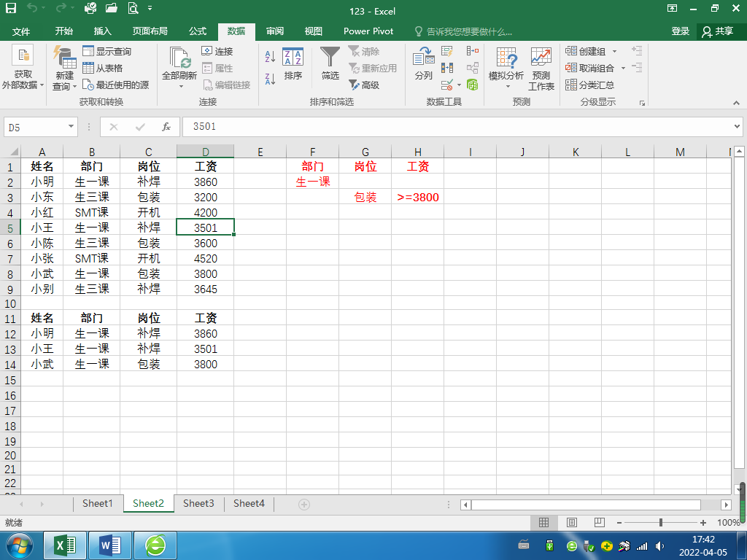This screenshot has width=747, height=560.
Task: Click the 分列 text-to-columns icon
Action: click(x=423, y=63)
